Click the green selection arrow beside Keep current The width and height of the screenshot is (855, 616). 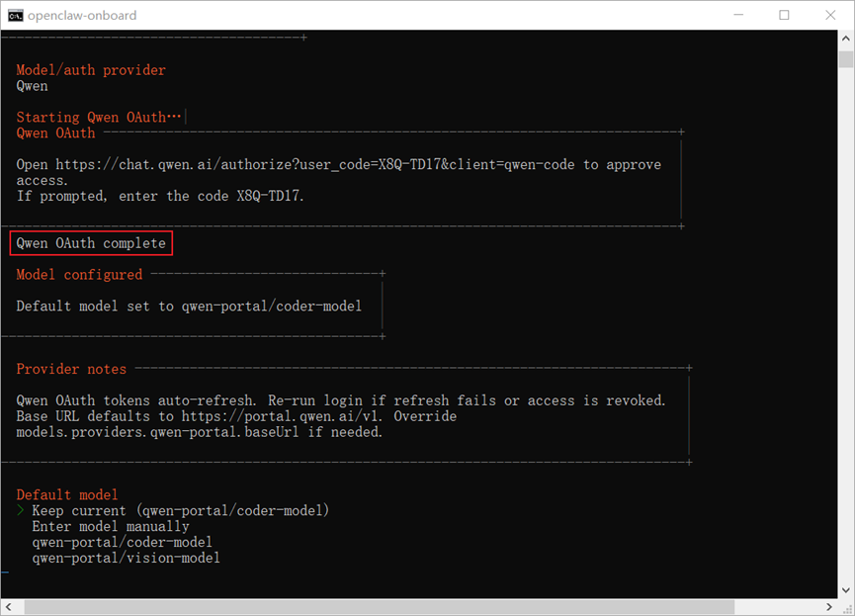click(20, 510)
